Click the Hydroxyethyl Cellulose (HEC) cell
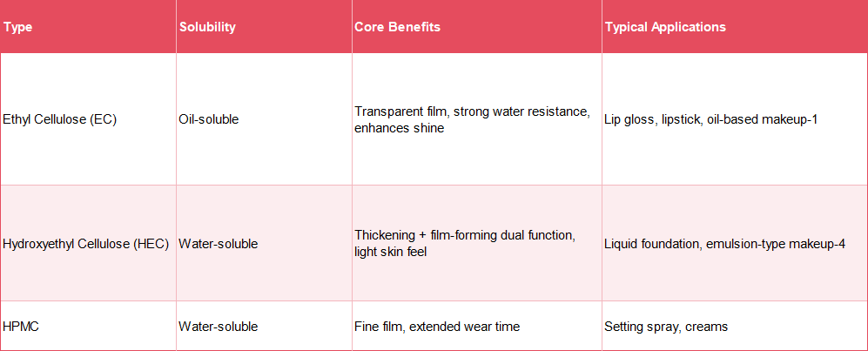The width and height of the screenshot is (868, 351). (88, 244)
